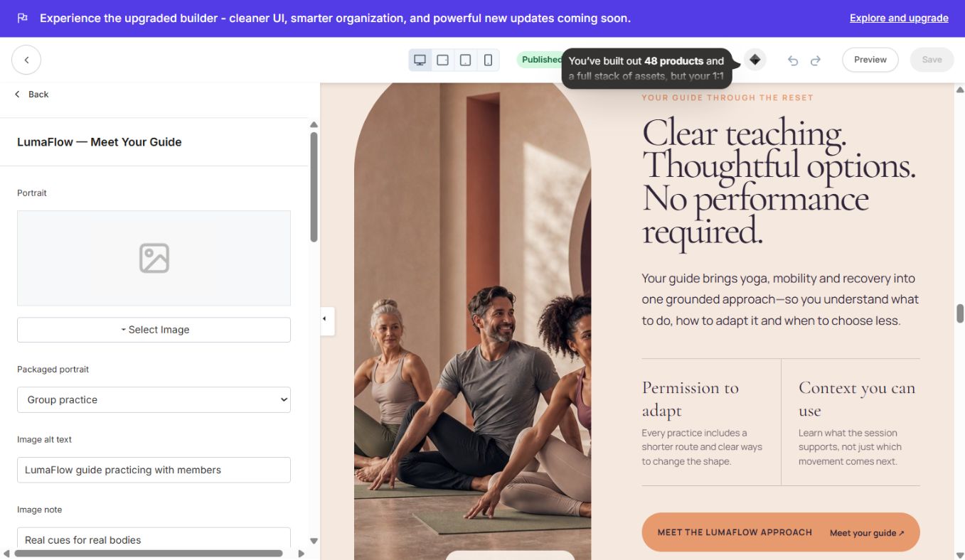This screenshot has width=965, height=560.
Task: Click the settings panel vertical scrollbar thumb
Action: [314, 187]
